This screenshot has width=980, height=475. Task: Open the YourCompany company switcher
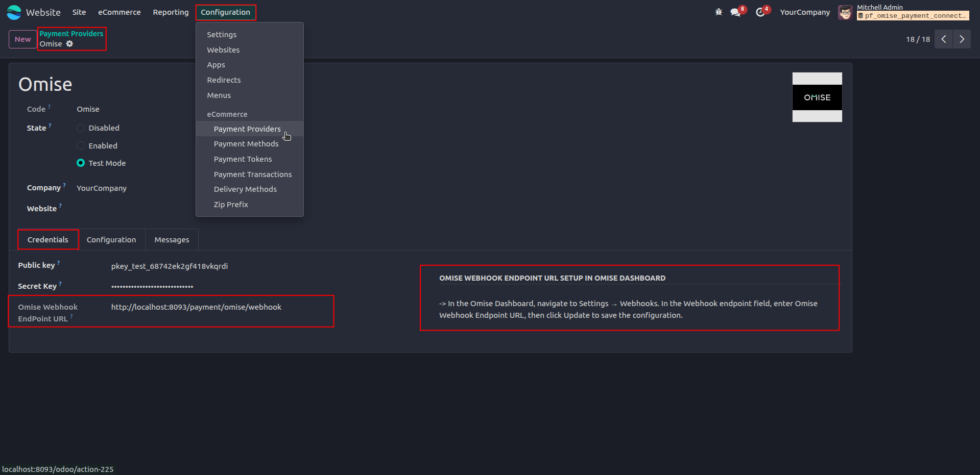click(x=805, y=12)
